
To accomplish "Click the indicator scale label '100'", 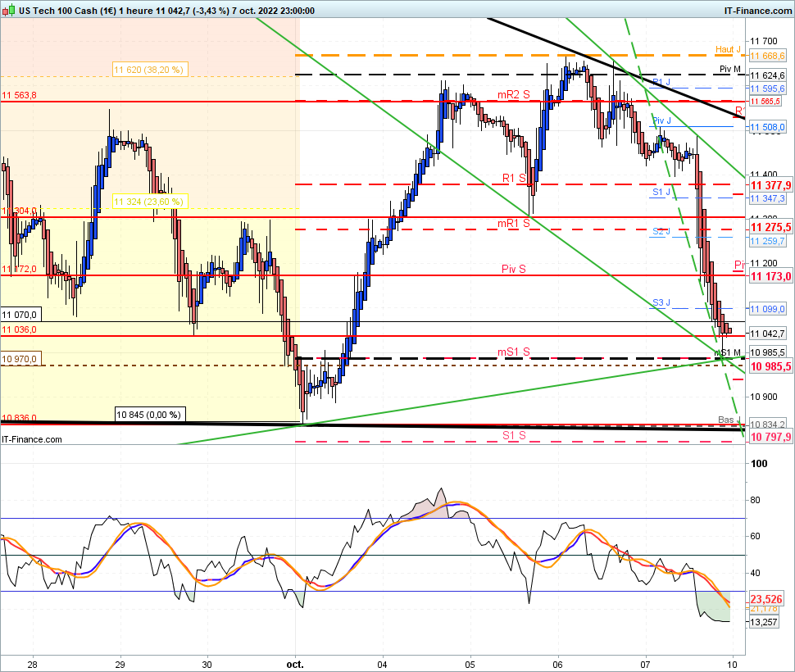I will 759,463.
